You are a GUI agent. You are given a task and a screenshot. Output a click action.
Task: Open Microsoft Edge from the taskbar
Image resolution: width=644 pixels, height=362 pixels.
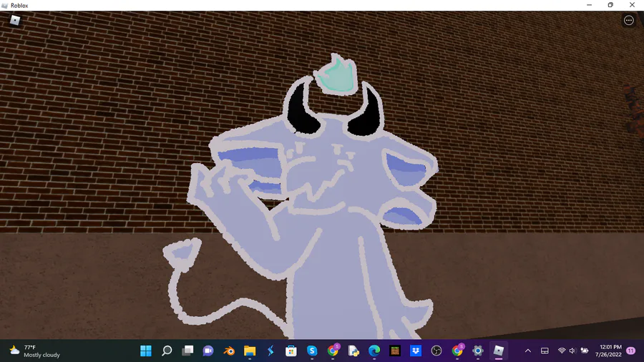click(x=374, y=351)
